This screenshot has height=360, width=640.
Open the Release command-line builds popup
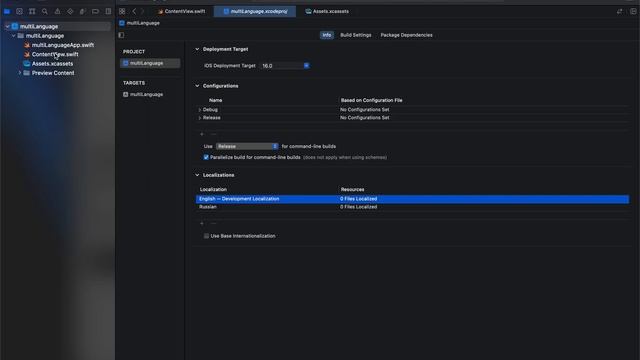coord(247,146)
